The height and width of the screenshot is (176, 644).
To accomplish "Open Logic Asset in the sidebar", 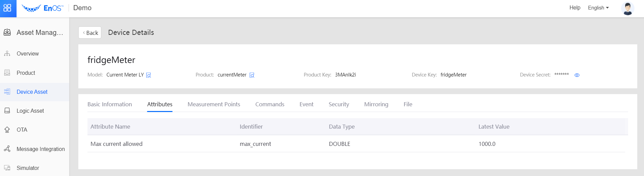I will click(30, 111).
